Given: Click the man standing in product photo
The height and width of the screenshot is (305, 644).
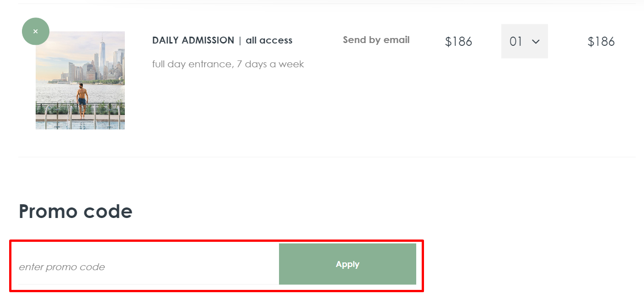Looking at the screenshot, I should click(82, 98).
